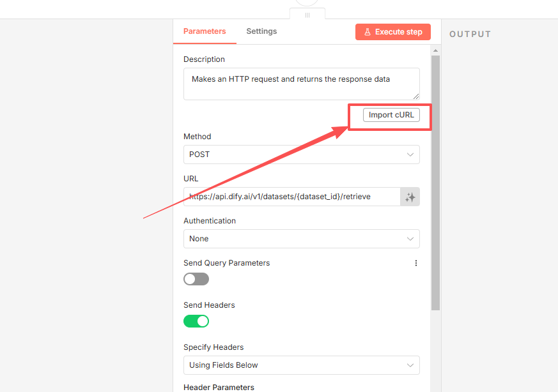Click the sparkle icon beside the URL field
The height and width of the screenshot is (392, 558).
pyautogui.click(x=410, y=197)
